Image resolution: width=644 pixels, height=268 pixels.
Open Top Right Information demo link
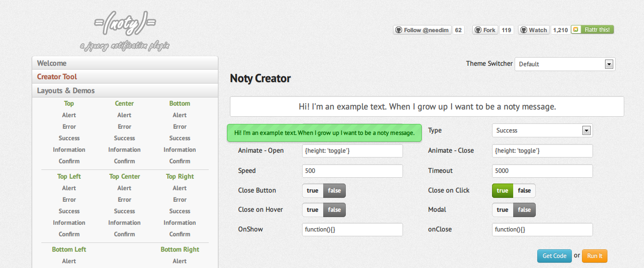[179, 223]
